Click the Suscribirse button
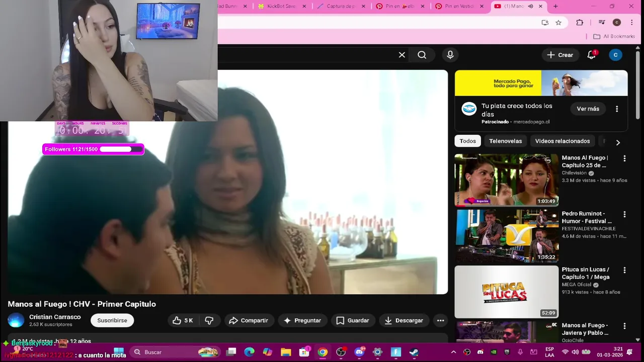Screen dimensions: 644x362 click(112, 320)
